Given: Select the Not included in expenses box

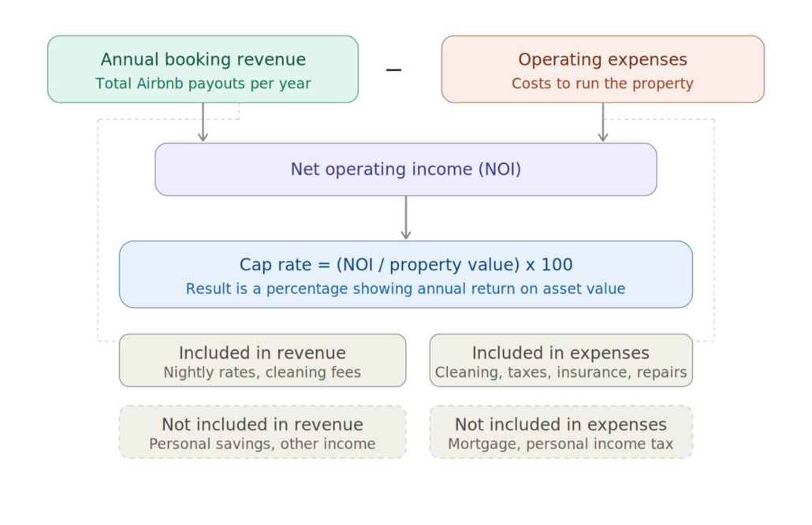Looking at the screenshot, I should point(561,432).
